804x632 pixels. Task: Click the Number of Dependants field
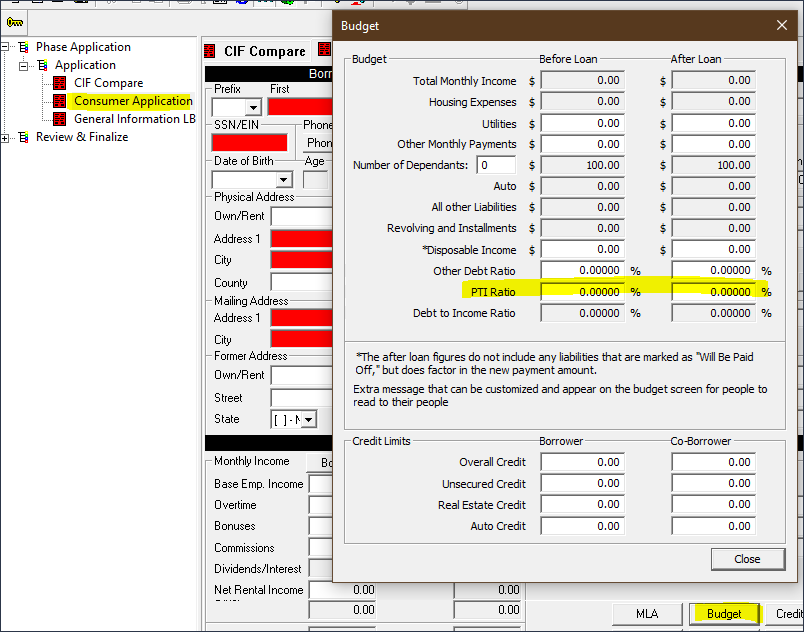[x=497, y=165]
